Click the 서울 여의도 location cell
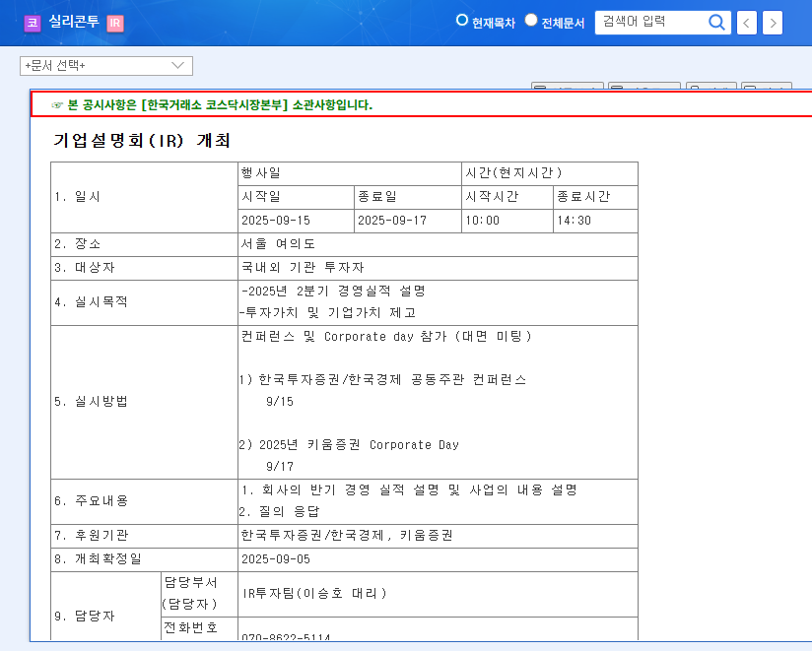The image size is (812, 651). coord(438,244)
